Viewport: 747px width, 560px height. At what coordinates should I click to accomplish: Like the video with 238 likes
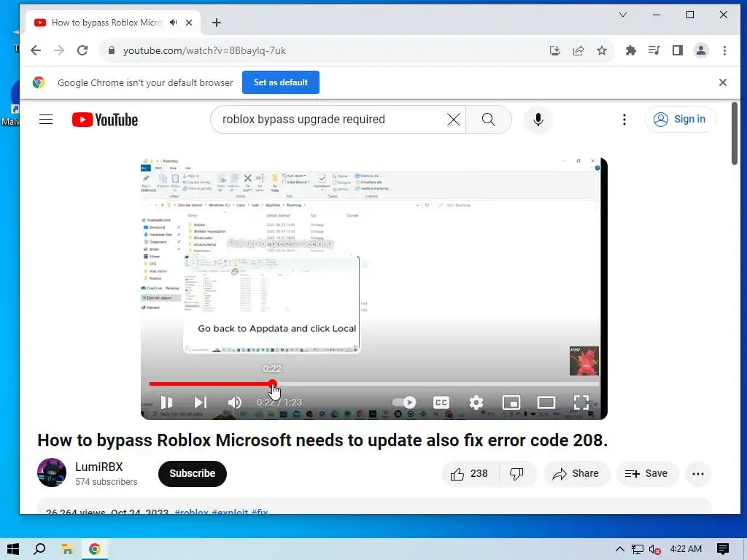click(470, 473)
